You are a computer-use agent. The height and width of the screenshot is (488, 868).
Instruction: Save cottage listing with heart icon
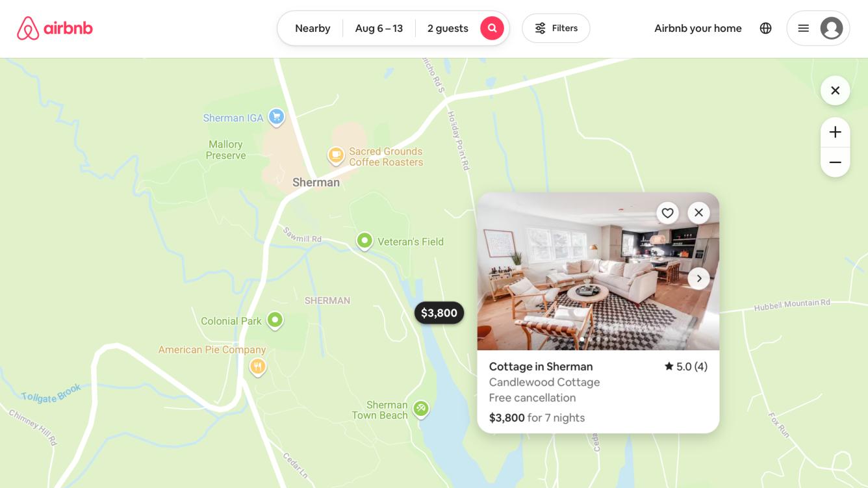pos(667,213)
